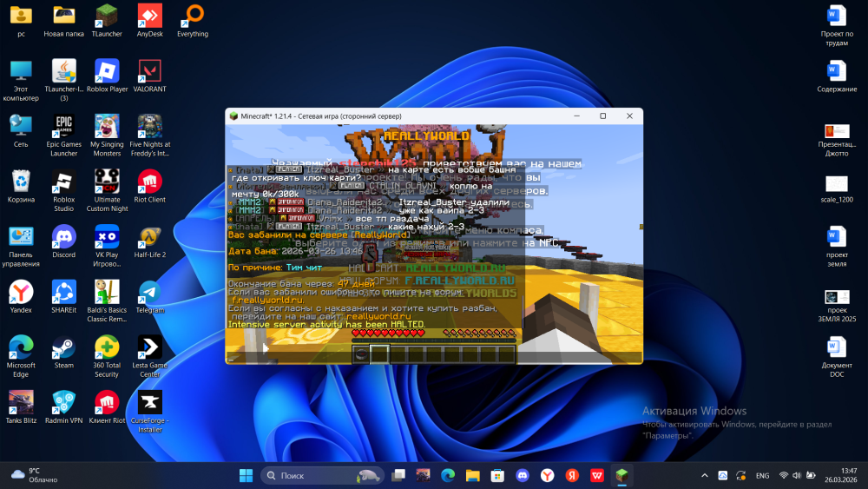
Task: Select the Содержание Word document
Action: point(837,76)
